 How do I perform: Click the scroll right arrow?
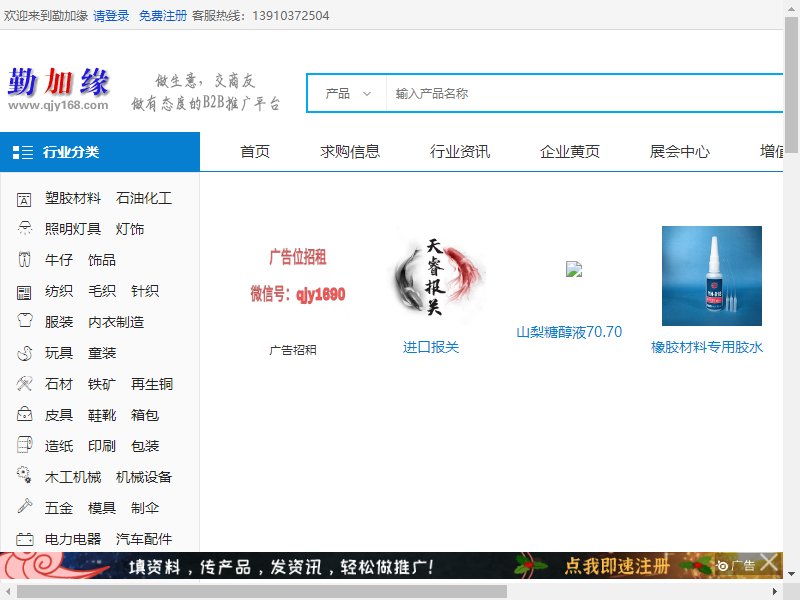point(775,592)
